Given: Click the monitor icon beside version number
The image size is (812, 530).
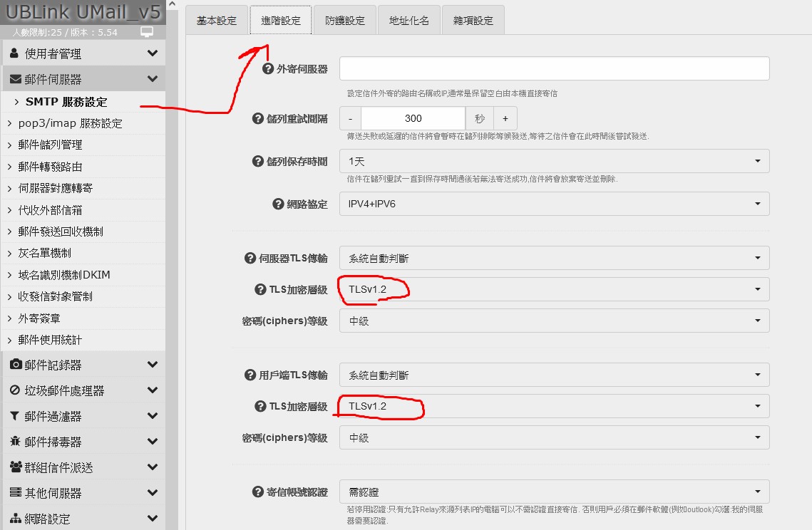Looking at the screenshot, I should [147, 32].
